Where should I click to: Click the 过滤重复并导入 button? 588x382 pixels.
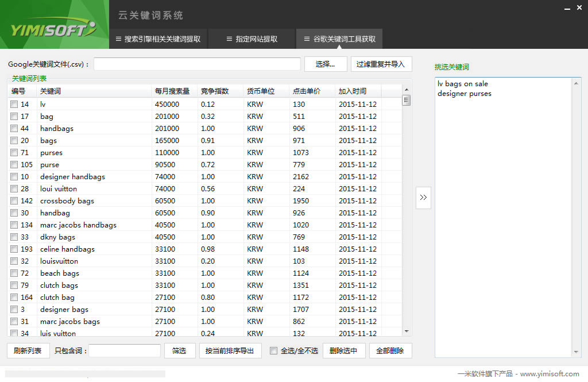tap(381, 64)
